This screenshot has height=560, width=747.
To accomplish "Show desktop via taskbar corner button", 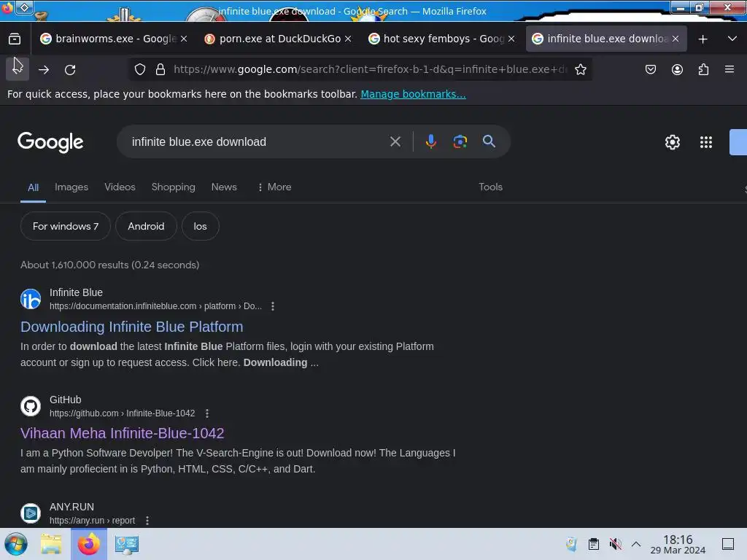I will click(727, 544).
